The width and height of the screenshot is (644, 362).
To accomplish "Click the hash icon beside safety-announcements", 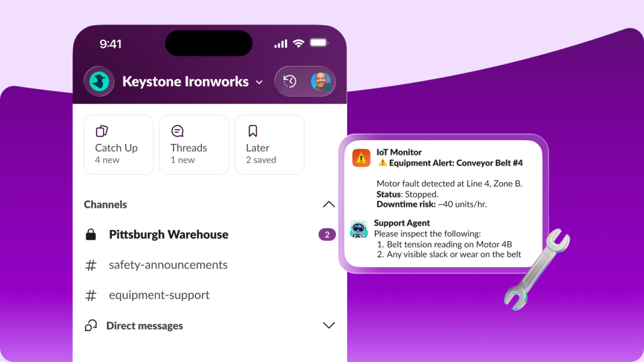I will pyautogui.click(x=91, y=265).
